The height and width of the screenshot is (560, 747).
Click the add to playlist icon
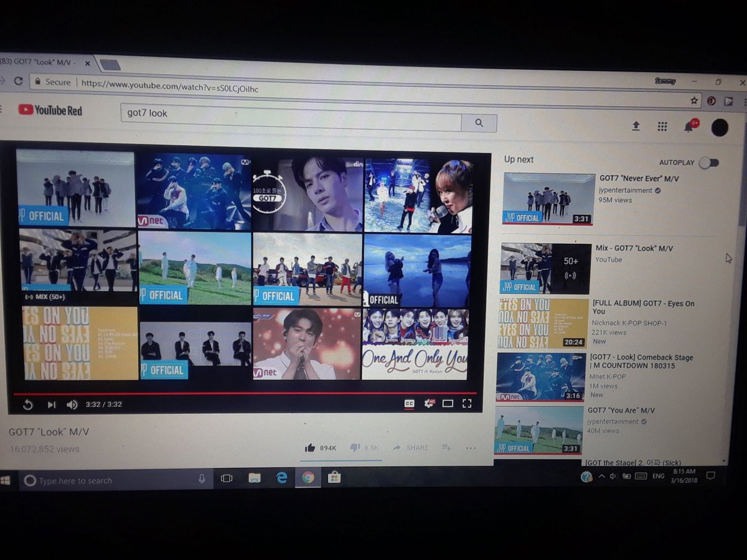tap(446, 447)
